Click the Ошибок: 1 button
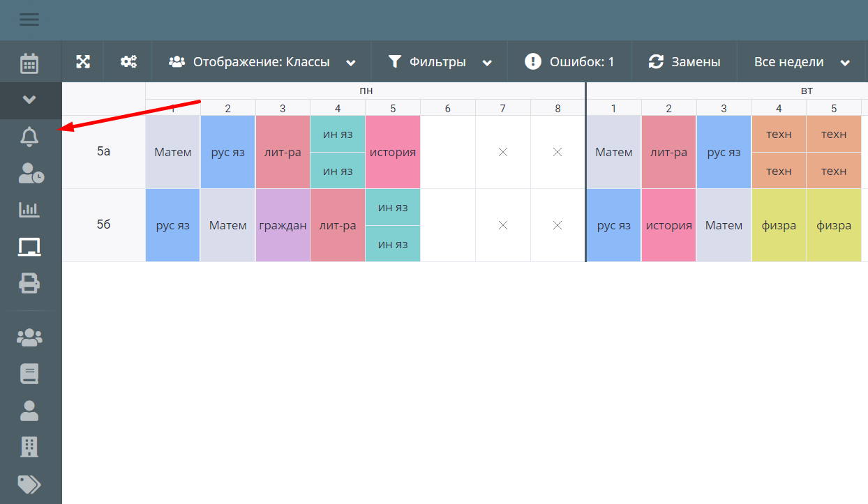 (569, 62)
